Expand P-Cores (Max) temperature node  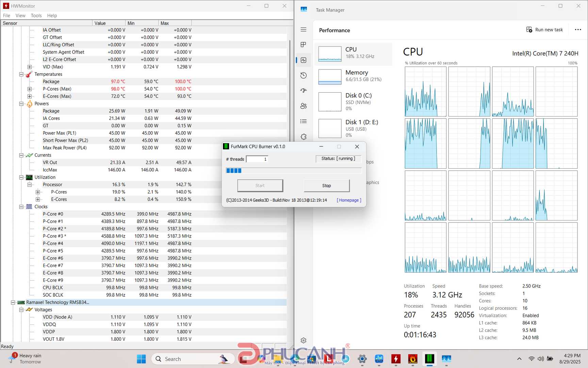point(30,89)
